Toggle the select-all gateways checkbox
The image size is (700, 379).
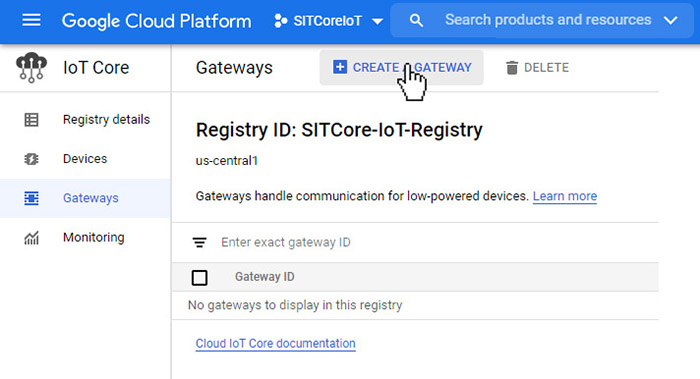200,278
